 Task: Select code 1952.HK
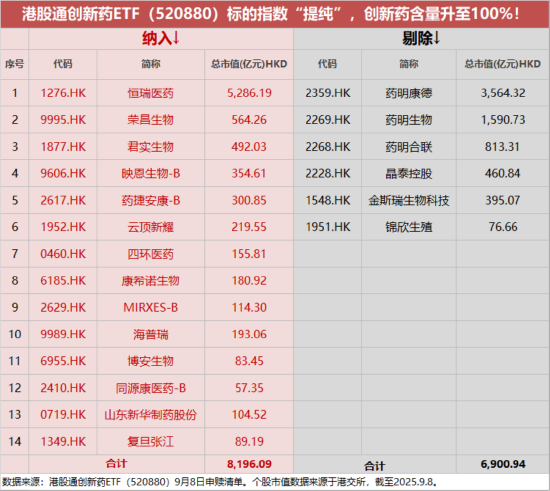pos(63,227)
